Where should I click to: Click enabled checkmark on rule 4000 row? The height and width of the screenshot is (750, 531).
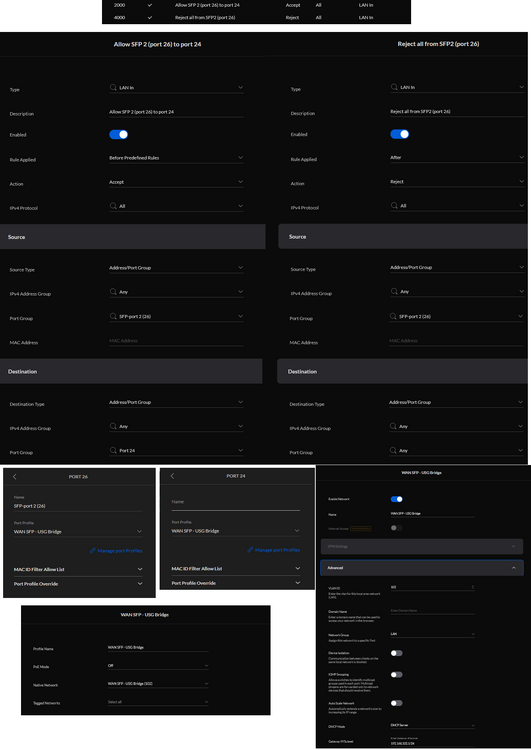(150, 17)
